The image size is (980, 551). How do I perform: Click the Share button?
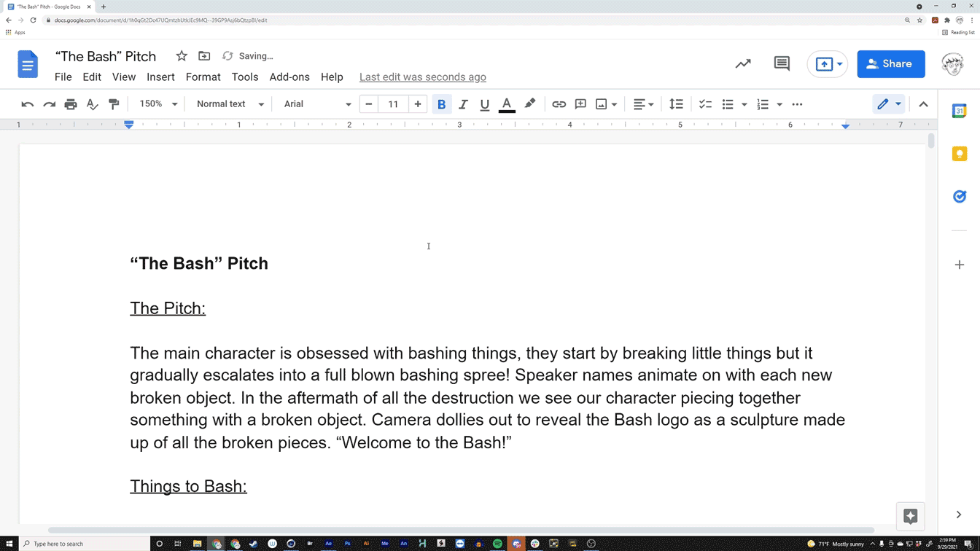(x=890, y=64)
